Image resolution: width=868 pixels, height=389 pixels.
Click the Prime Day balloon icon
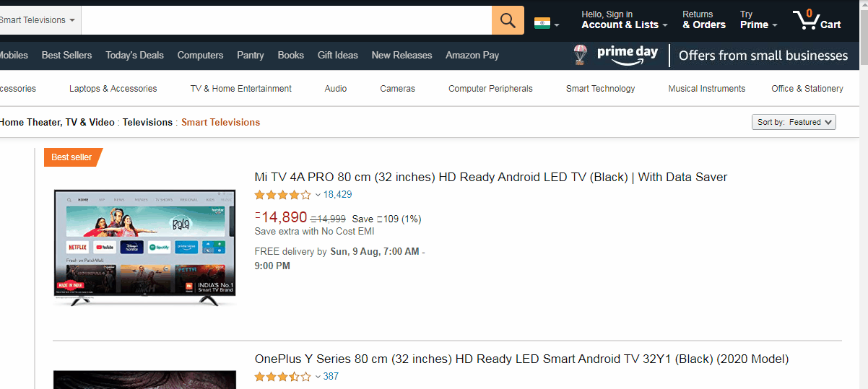tap(580, 55)
